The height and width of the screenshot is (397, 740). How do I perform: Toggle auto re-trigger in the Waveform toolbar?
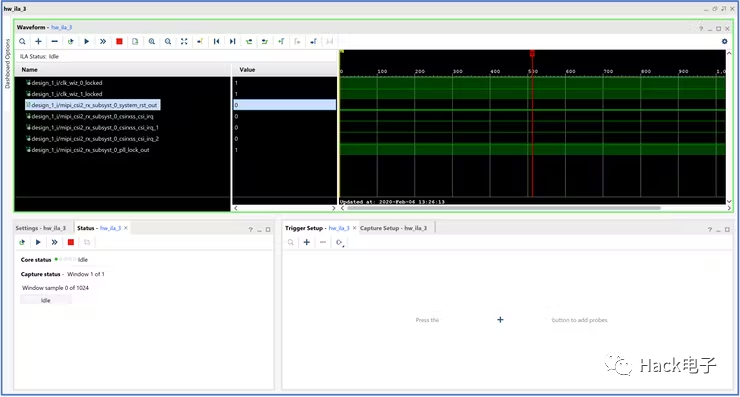tap(70, 42)
